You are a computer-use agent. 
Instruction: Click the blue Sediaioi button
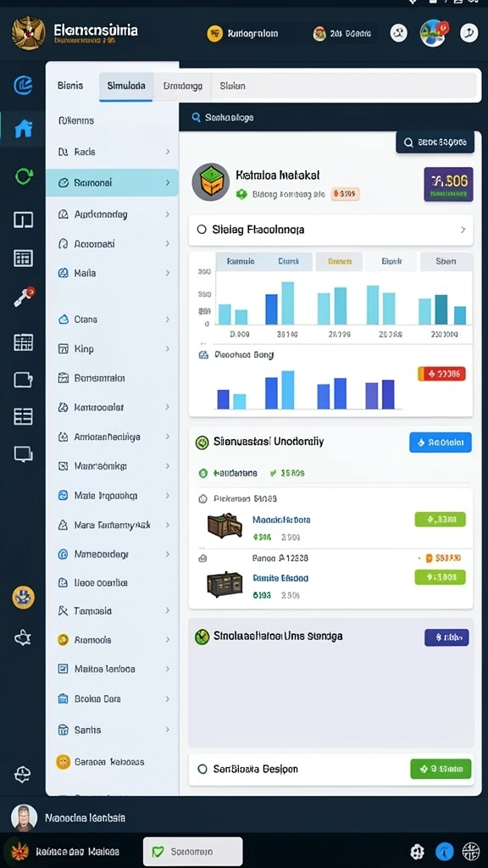tap(441, 442)
